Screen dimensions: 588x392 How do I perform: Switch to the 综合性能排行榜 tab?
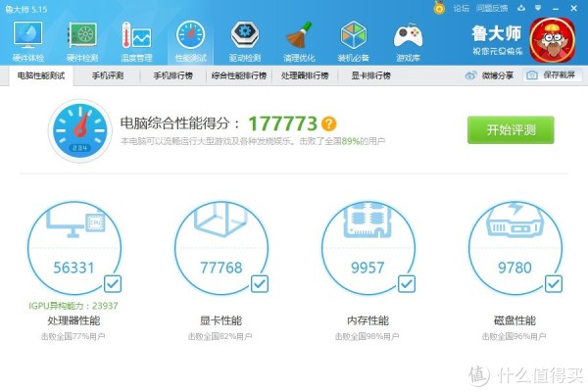[239, 75]
